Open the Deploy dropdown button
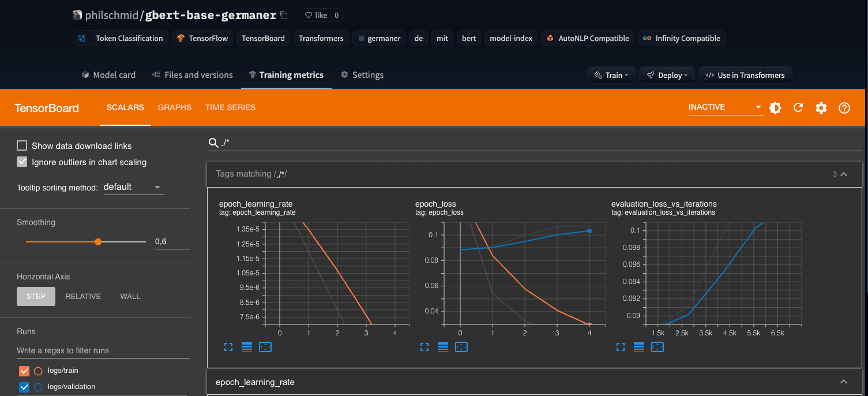 click(x=667, y=75)
